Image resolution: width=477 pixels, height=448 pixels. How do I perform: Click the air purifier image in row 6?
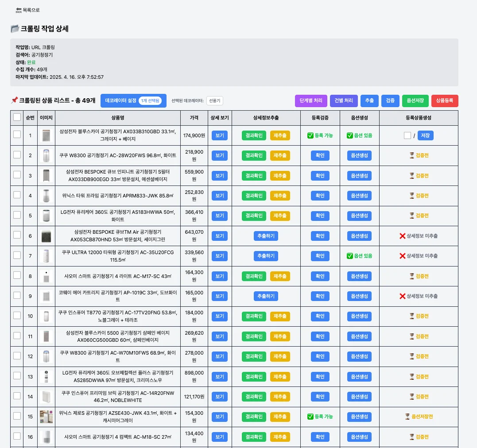click(46, 236)
